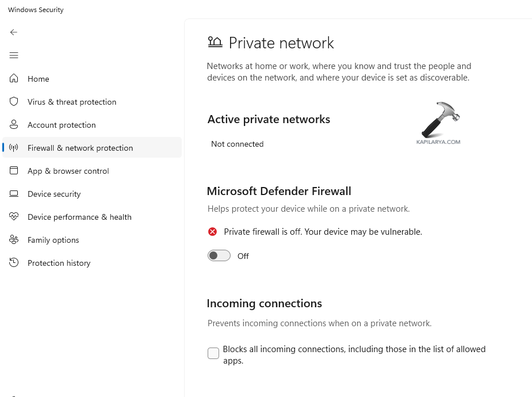532x397 pixels.
Task: Open the Family options icon
Action: coord(13,240)
